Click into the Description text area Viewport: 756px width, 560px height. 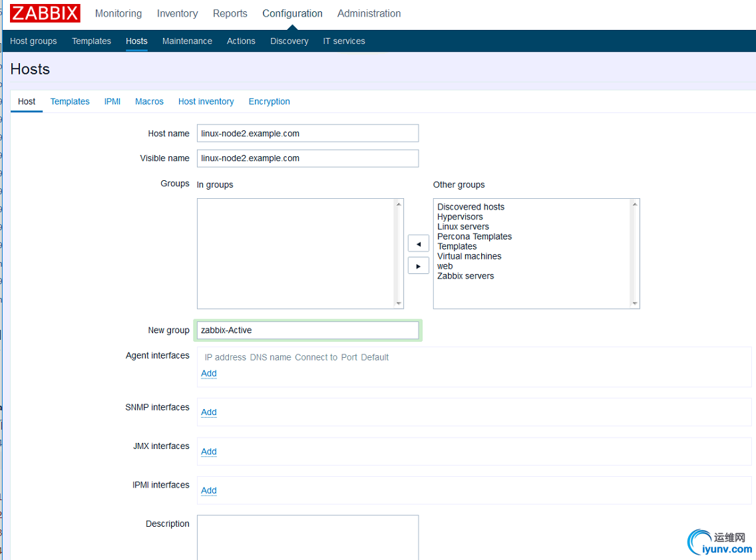pos(307,537)
